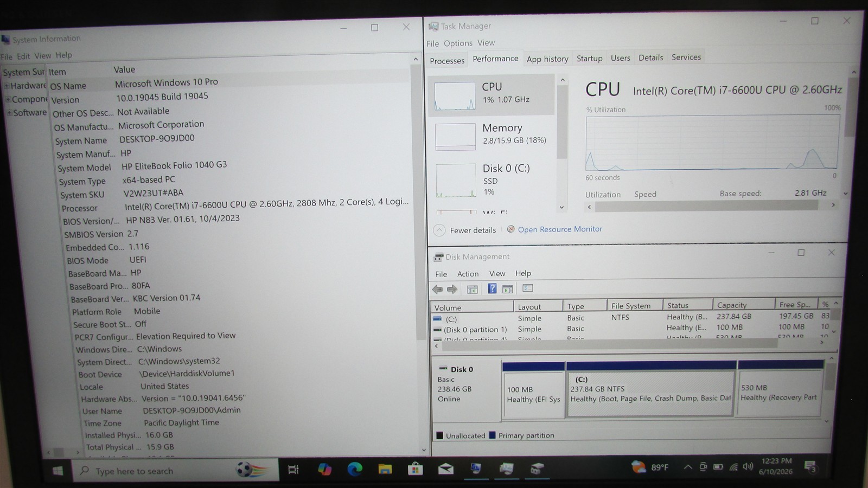Open Task Manager File menu
The image size is (868, 488).
[x=432, y=43]
